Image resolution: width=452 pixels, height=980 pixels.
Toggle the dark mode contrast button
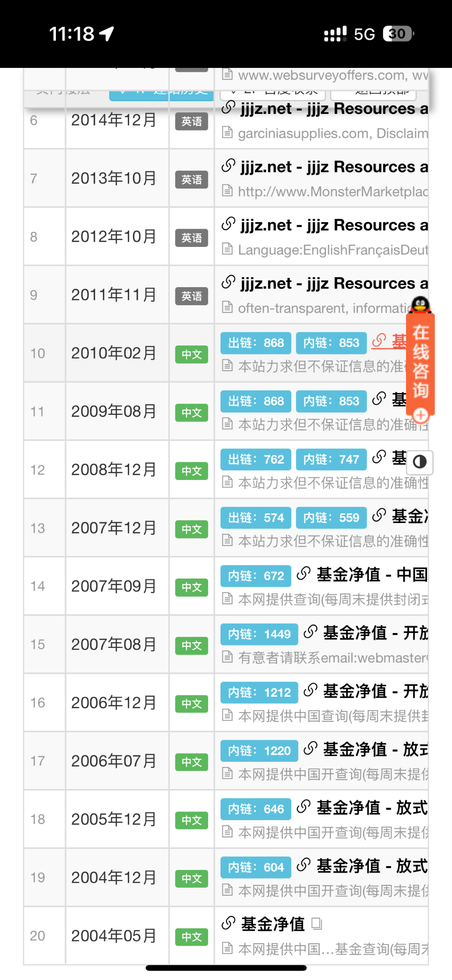(x=419, y=462)
